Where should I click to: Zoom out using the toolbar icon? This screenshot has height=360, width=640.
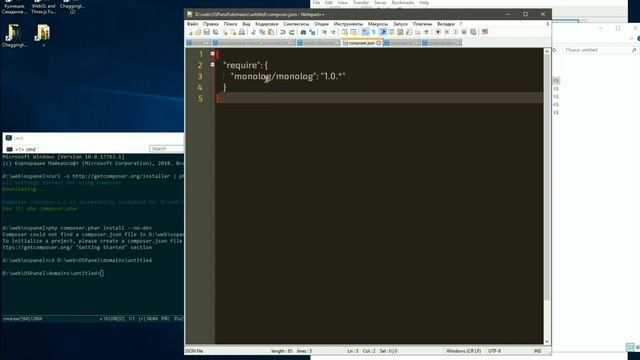(333, 32)
